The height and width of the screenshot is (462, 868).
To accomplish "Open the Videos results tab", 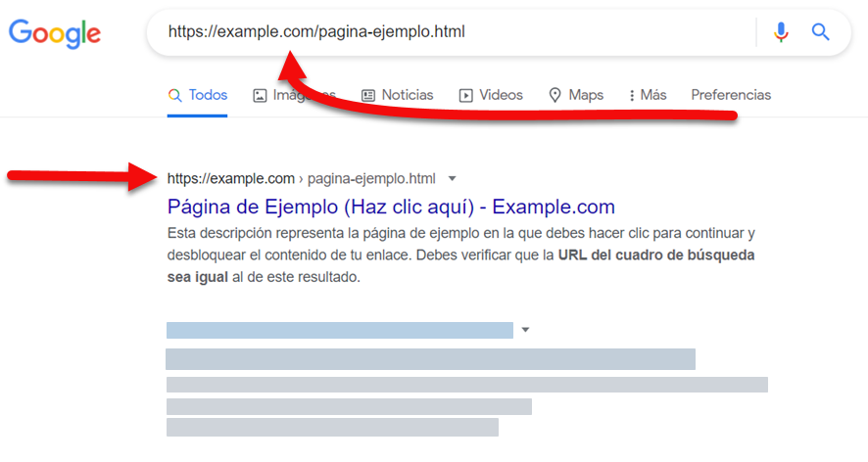I will coord(491,95).
